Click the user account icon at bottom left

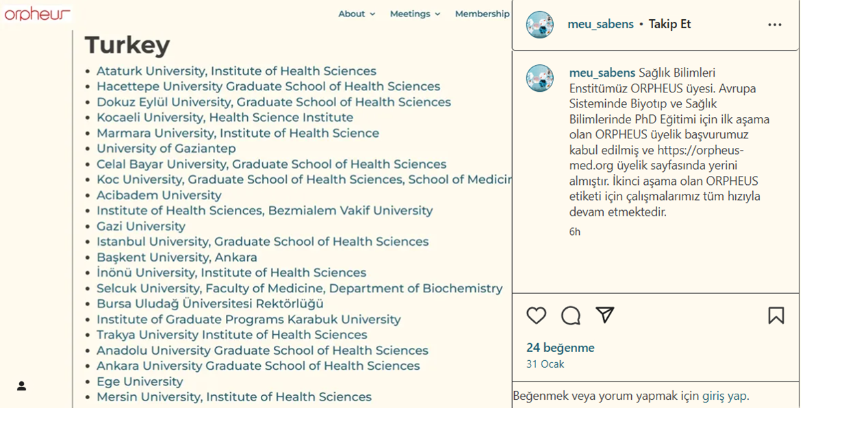click(x=21, y=386)
